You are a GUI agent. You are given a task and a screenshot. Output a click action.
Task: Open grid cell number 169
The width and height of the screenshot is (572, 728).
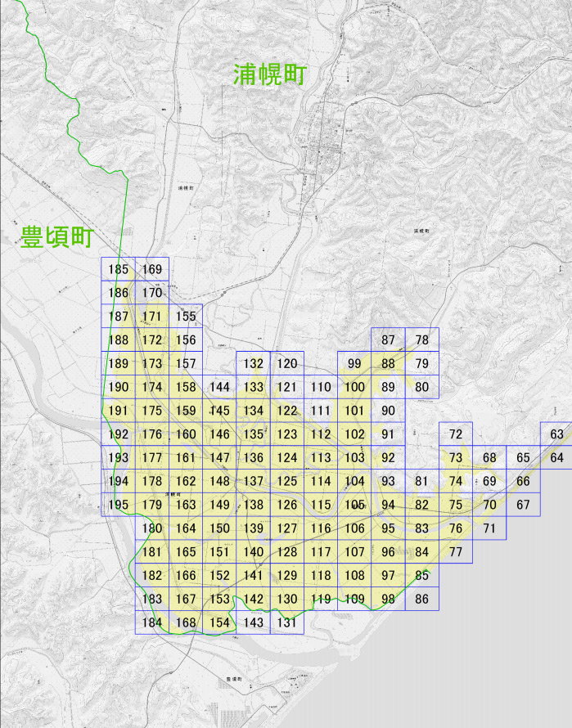pos(152,269)
